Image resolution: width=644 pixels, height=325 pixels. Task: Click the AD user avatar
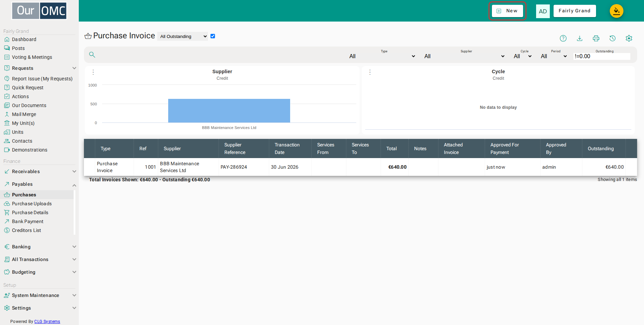point(543,11)
